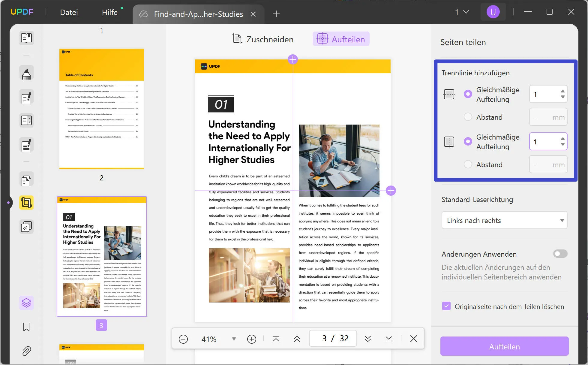
Task: Click the UPDF logo
Action: pyautogui.click(x=22, y=12)
